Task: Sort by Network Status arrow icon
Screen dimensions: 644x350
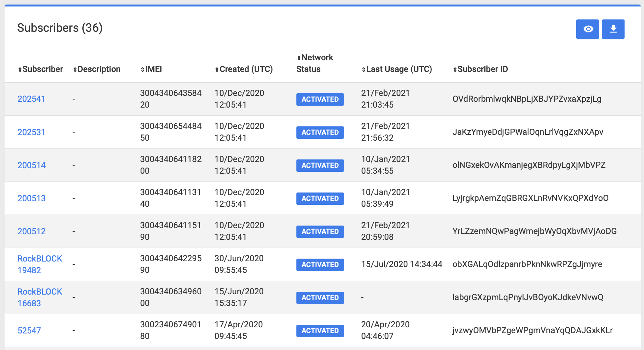Action: [x=299, y=58]
